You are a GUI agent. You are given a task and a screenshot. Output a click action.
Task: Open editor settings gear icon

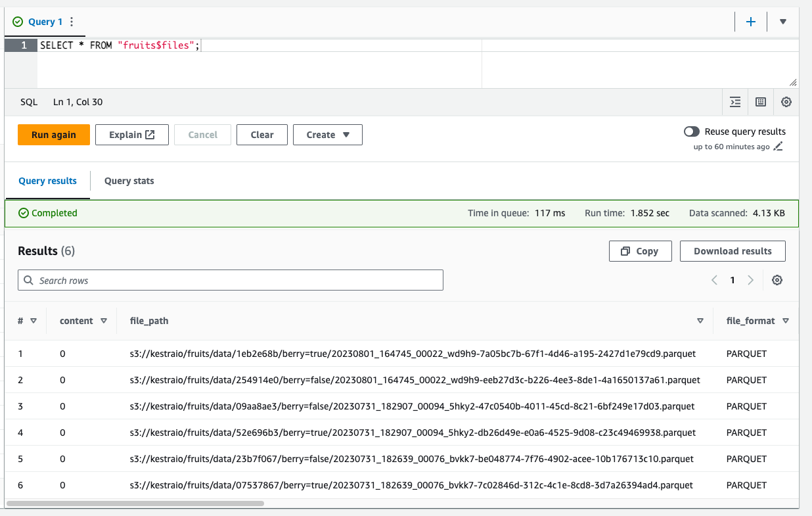click(x=786, y=102)
